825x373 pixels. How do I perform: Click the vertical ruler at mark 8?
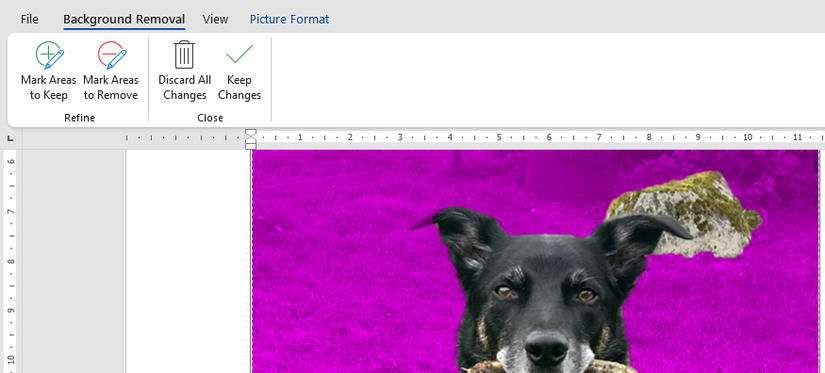[11, 260]
